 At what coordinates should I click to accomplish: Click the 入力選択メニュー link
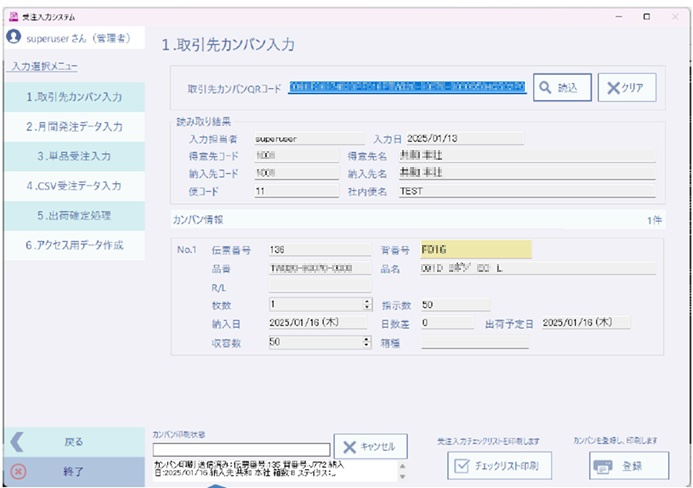click(x=44, y=66)
